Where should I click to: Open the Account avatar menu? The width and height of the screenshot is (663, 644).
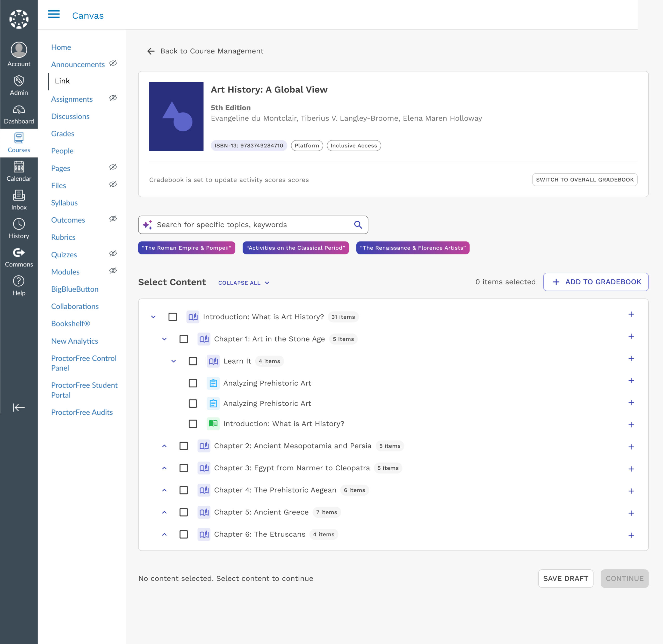tap(19, 54)
